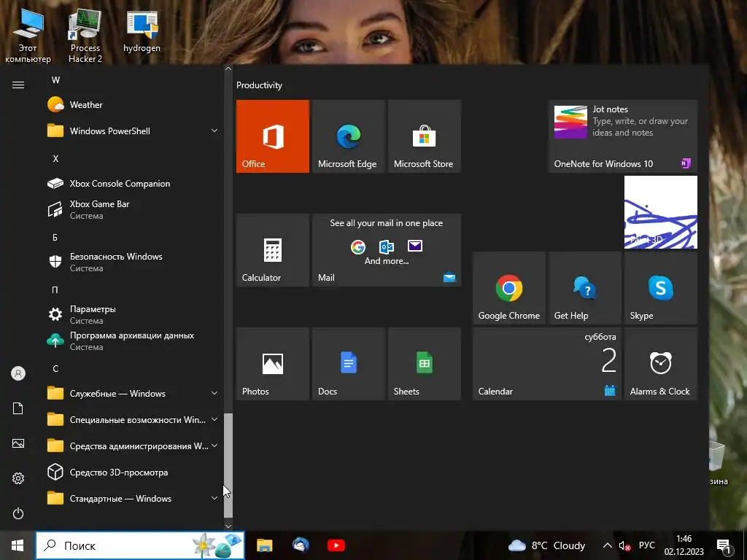Image resolution: width=747 pixels, height=560 pixels.
Task: Click scroll up arrow of app list
Action: tap(228, 69)
